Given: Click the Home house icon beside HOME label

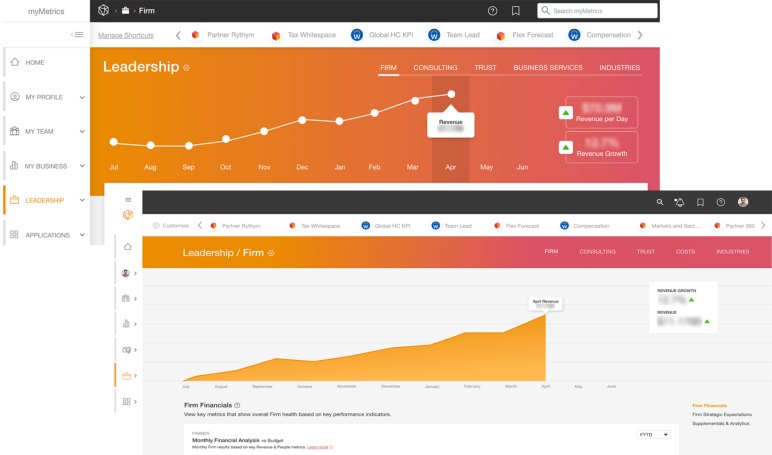Looking at the screenshot, I should click(15, 62).
